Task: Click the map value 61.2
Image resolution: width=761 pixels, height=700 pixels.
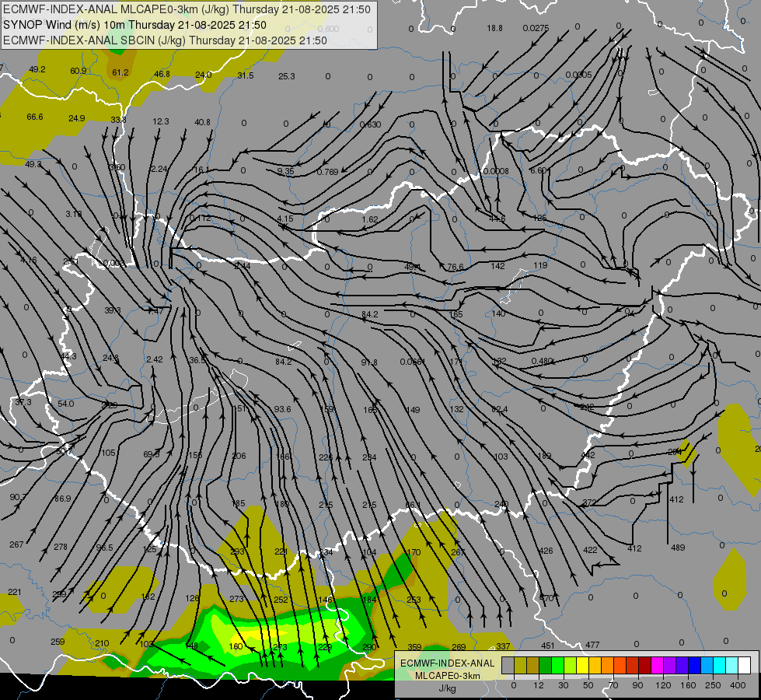Action: (x=120, y=72)
